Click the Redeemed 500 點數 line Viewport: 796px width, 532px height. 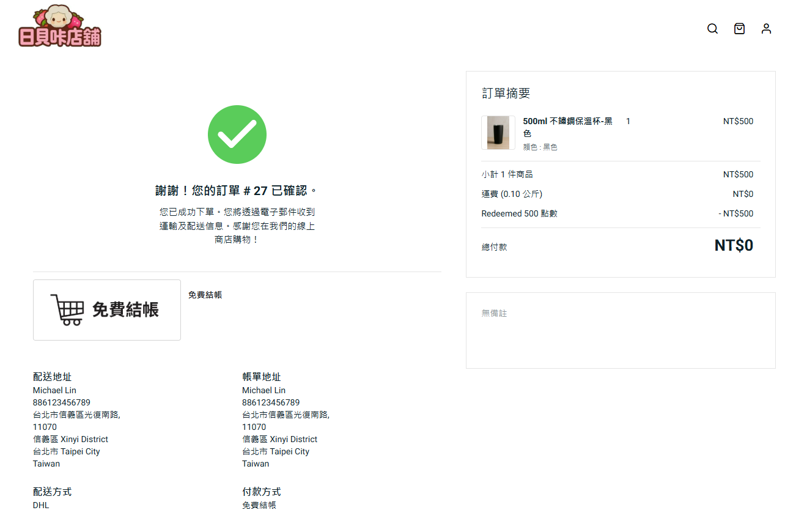(x=519, y=213)
